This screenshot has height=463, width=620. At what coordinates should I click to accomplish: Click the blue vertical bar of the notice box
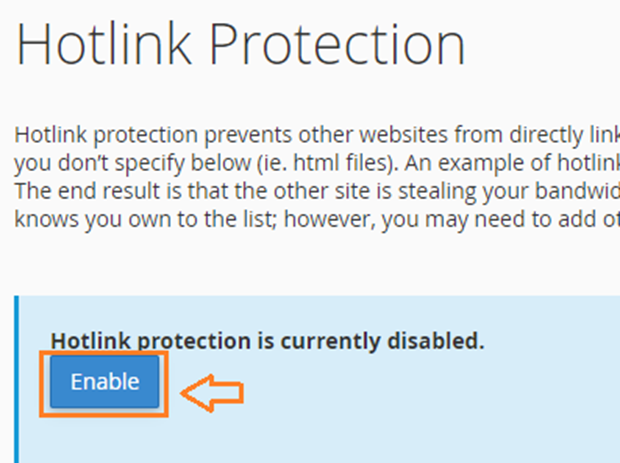pos(17,379)
